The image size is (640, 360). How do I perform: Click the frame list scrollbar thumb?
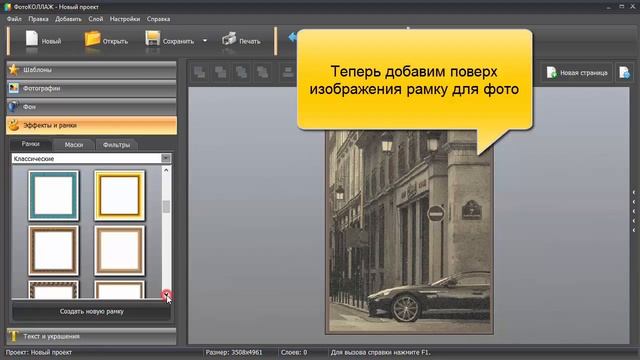166,207
